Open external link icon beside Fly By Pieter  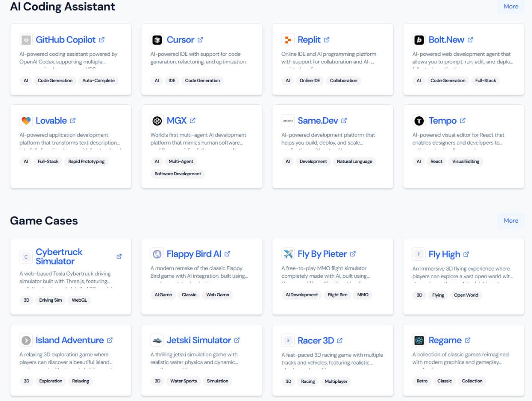(353, 254)
